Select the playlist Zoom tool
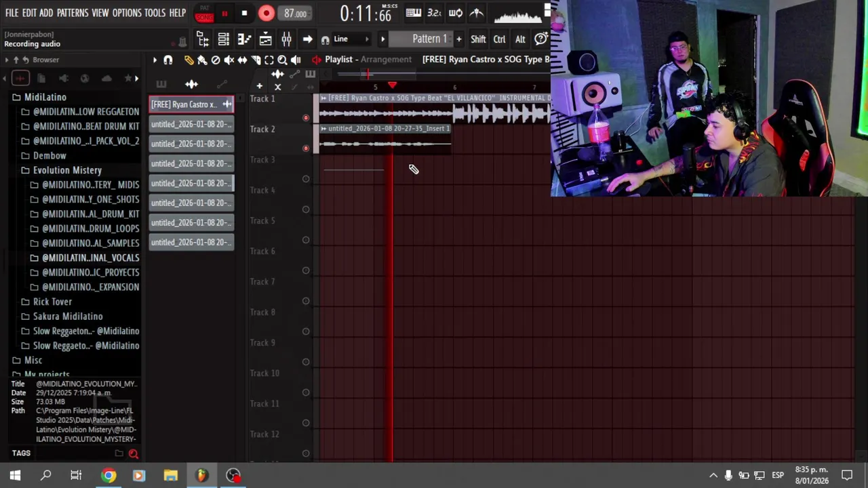This screenshot has width=868, height=488. pos(282,60)
